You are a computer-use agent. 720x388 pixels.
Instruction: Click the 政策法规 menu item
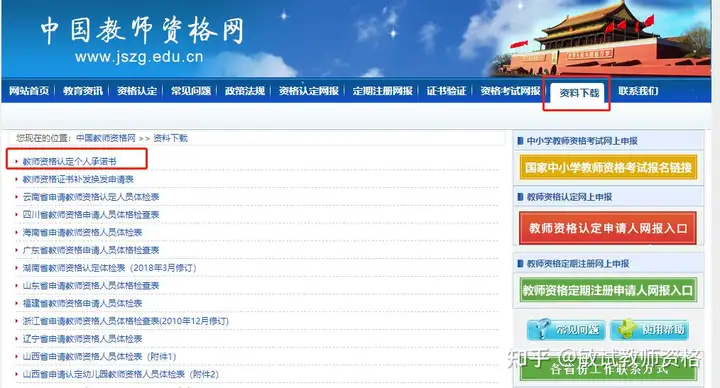(x=245, y=91)
